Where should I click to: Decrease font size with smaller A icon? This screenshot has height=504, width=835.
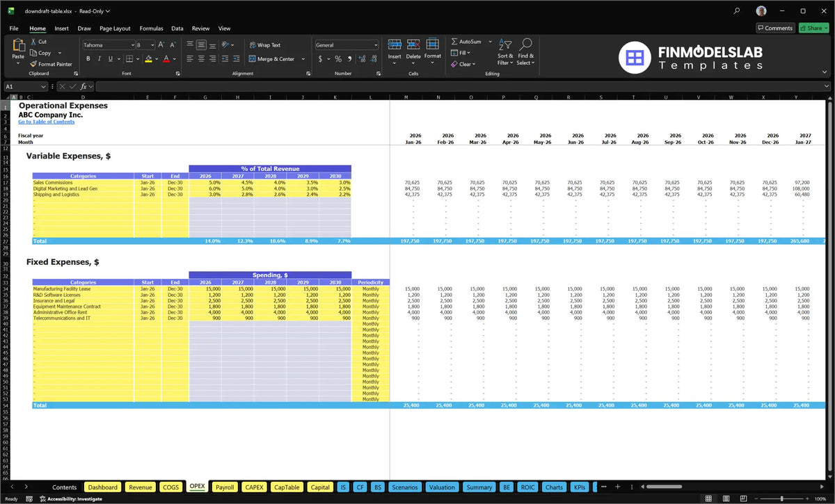click(x=172, y=44)
